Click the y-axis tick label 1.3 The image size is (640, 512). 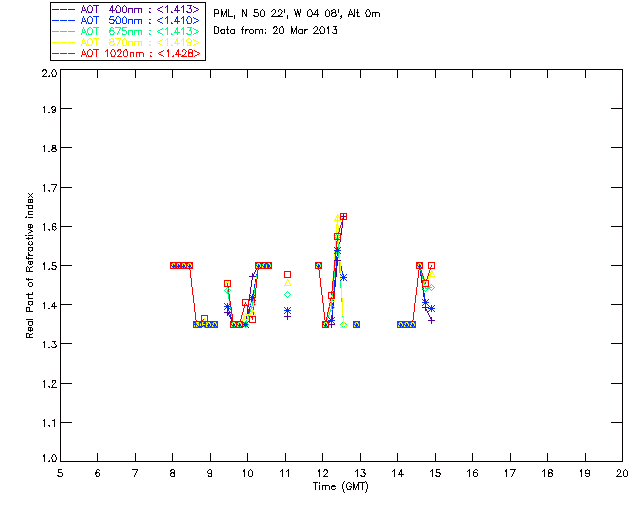point(49,344)
